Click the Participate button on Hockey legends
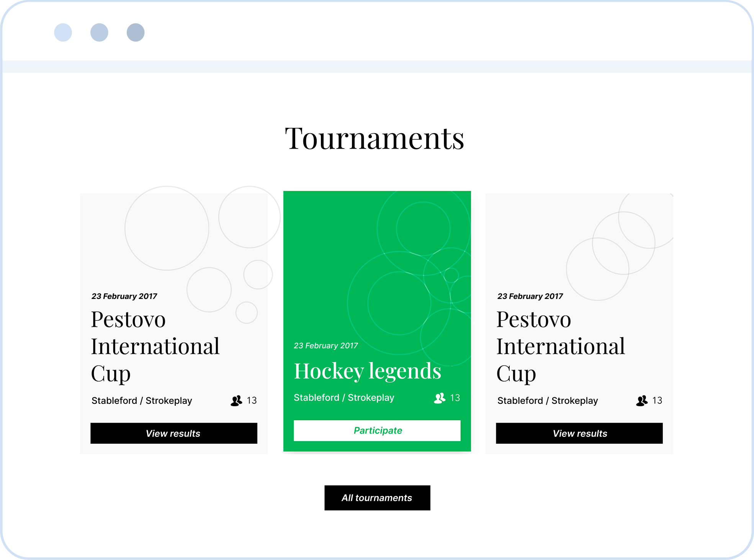 [377, 431]
